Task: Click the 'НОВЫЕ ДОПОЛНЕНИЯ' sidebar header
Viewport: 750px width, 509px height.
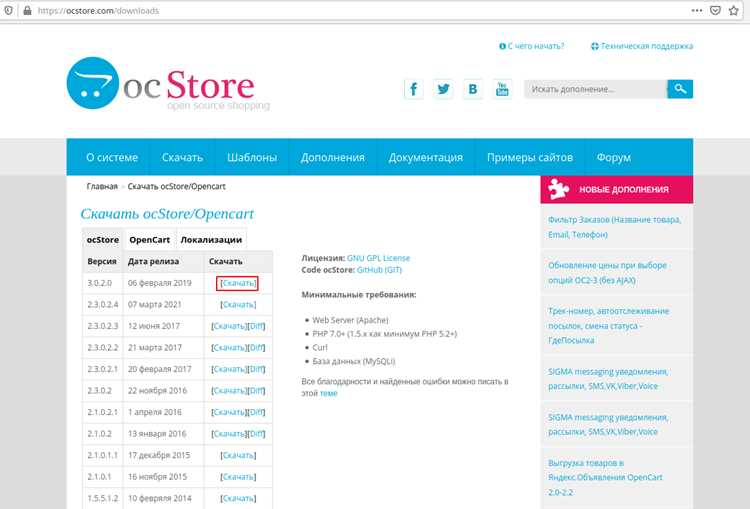Action: click(x=617, y=189)
